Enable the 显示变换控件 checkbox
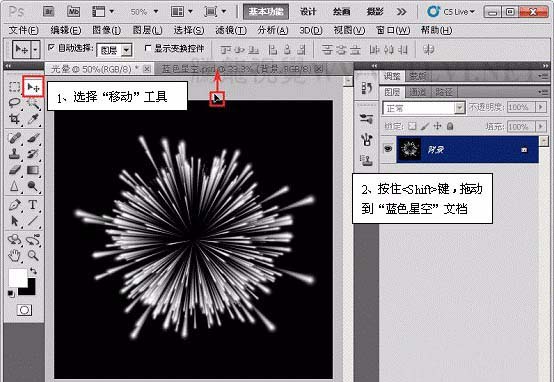Viewport: 554px width, 382px height. [148, 47]
